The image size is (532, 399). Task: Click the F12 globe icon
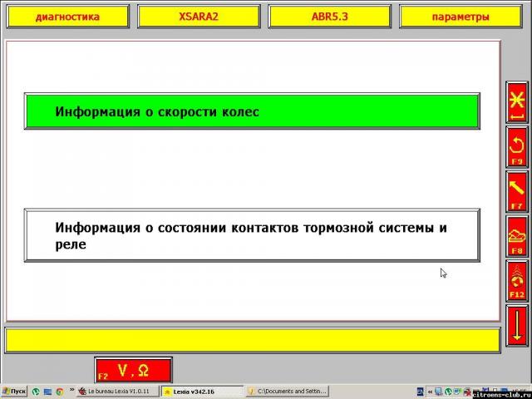pyautogui.click(x=517, y=281)
